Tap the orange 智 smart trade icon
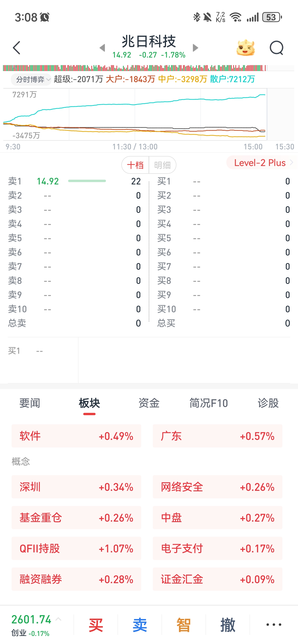 184,625
